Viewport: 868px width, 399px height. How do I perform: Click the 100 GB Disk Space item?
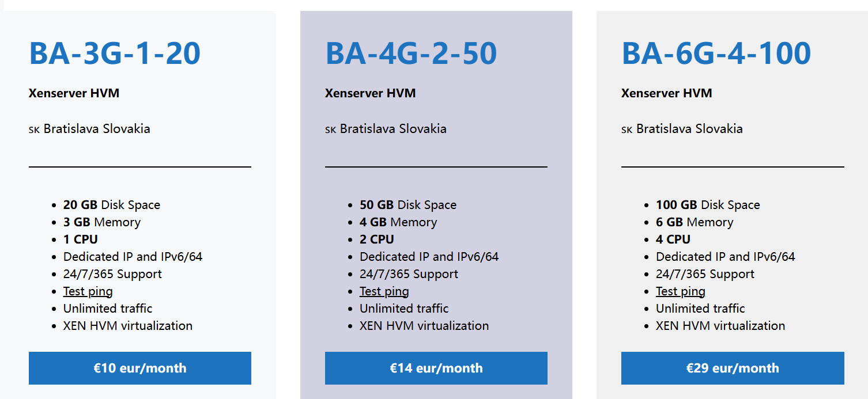point(708,205)
